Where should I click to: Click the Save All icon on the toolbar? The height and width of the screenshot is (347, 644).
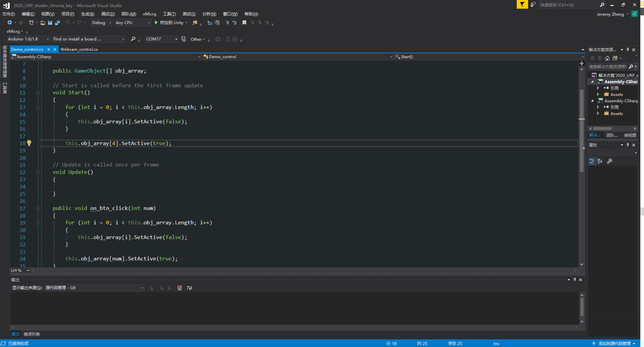(57, 23)
